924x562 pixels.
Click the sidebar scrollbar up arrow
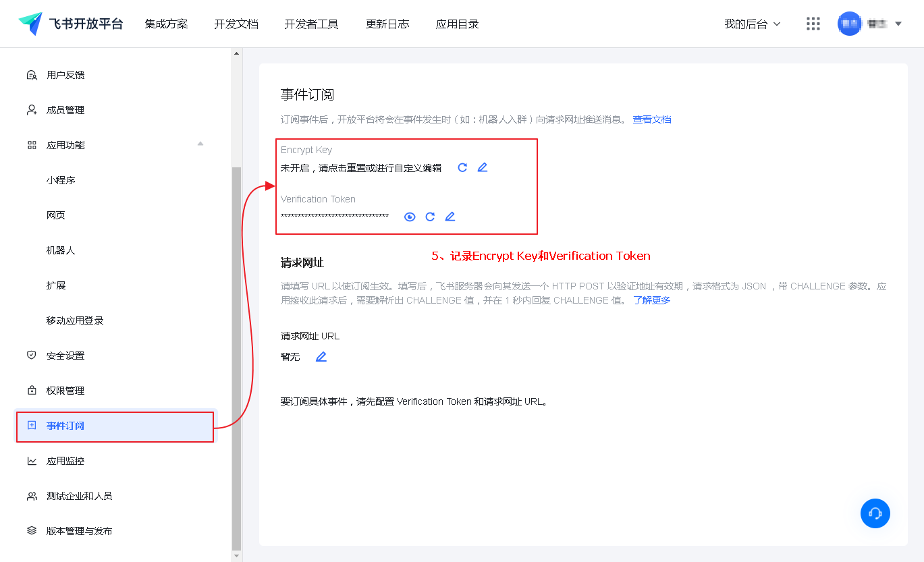(x=236, y=53)
